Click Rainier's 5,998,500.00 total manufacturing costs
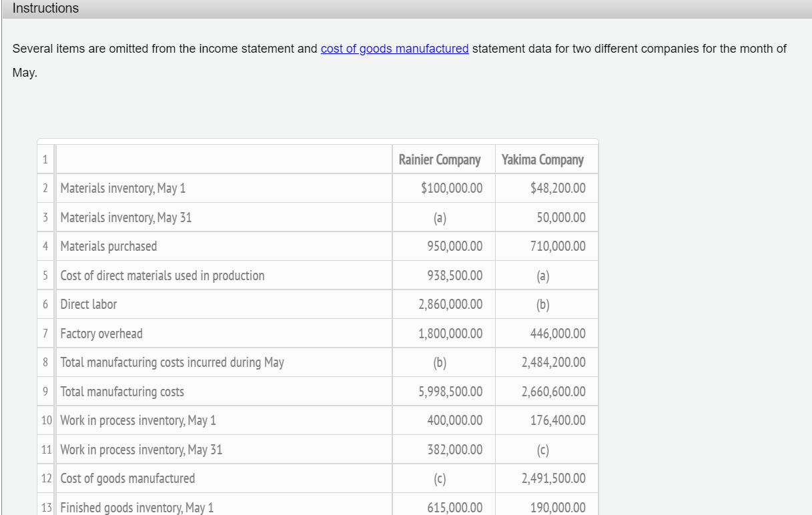This screenshot has height=515, width=812. (450, 392)
